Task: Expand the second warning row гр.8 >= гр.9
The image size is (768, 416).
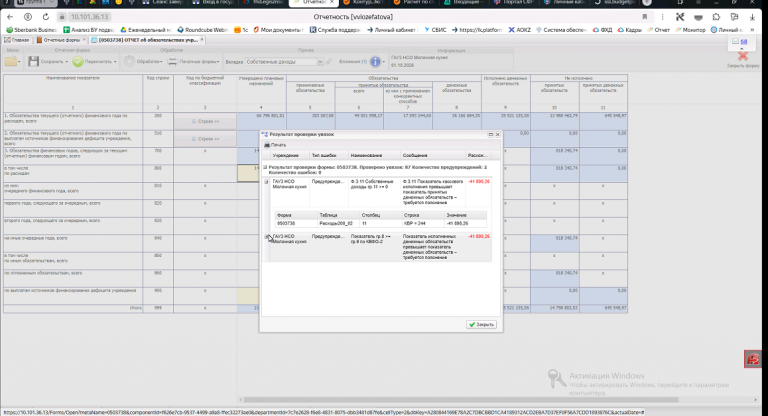Action: (266, 237)
